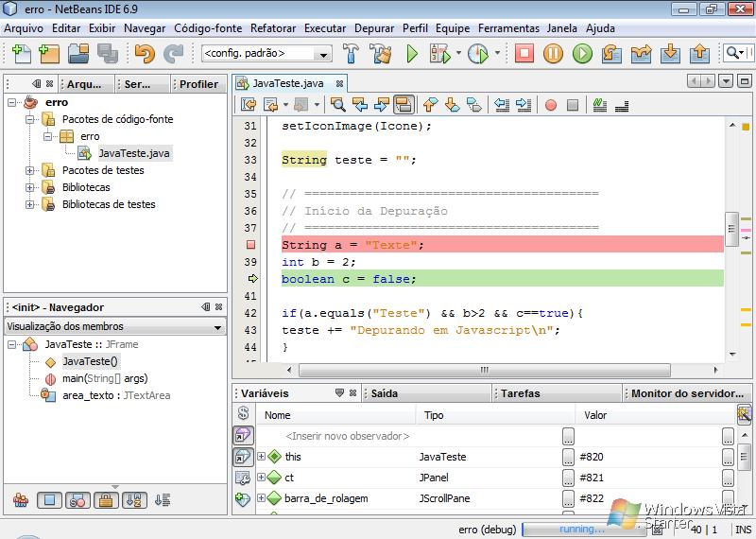
Task: Pause the debugging session
Action: [553, 53]
